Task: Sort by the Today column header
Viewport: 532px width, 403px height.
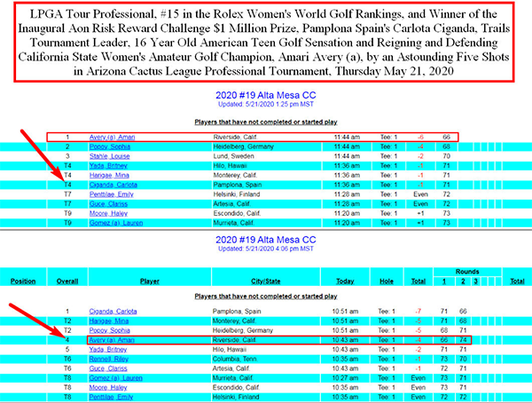Action: 345,281
